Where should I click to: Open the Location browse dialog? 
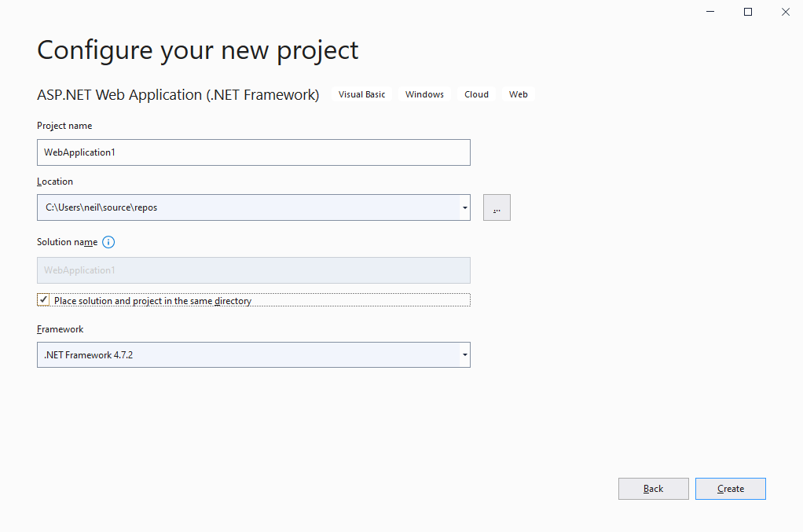pos(497,207)
